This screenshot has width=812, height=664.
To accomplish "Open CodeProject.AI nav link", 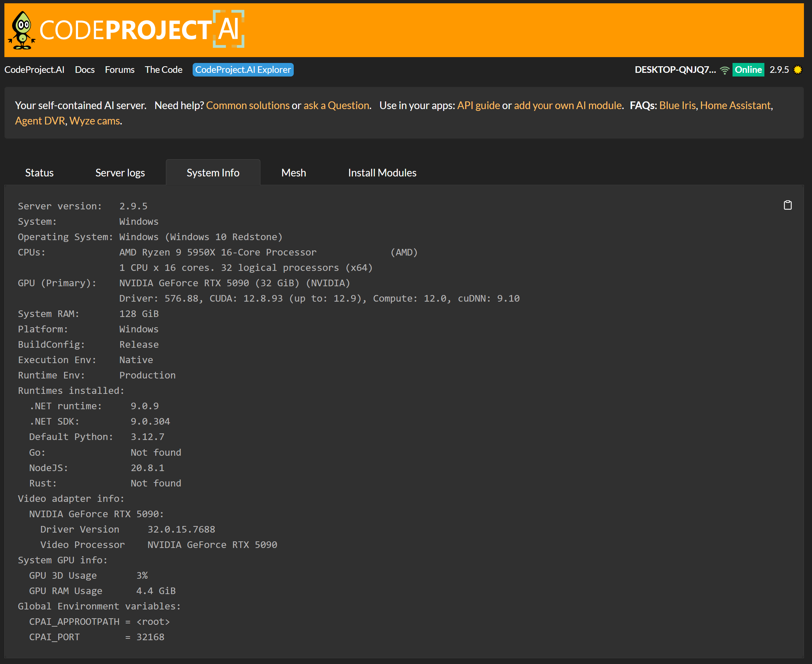I will (x=34, y=70).
